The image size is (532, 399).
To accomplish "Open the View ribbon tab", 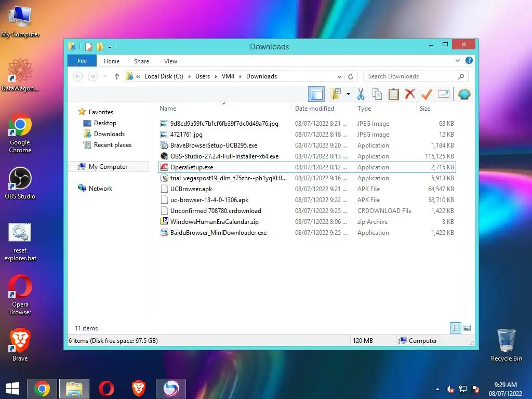I will (x=170, y=61).
